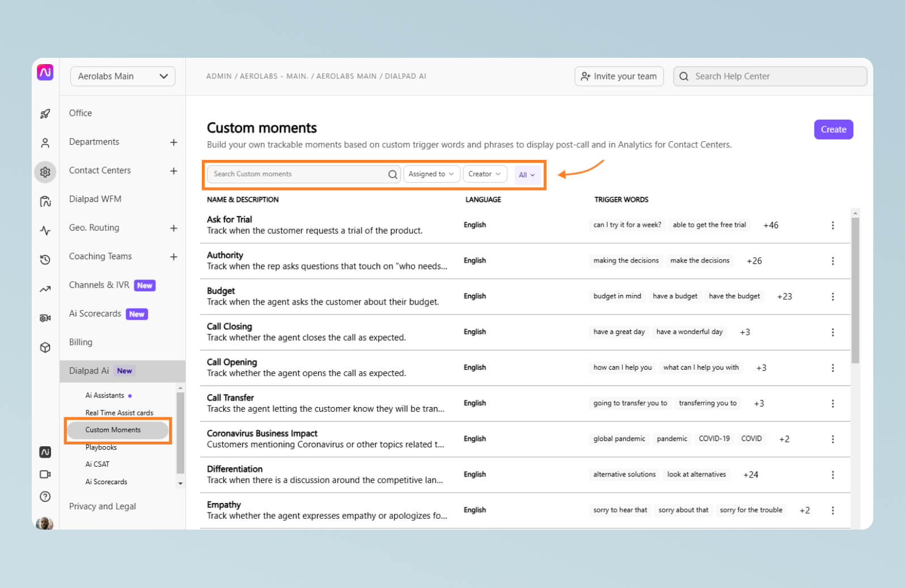Start a meeting with video camera icon
The height and width of the screenshot is (588, 905).
tap(45, 474)
